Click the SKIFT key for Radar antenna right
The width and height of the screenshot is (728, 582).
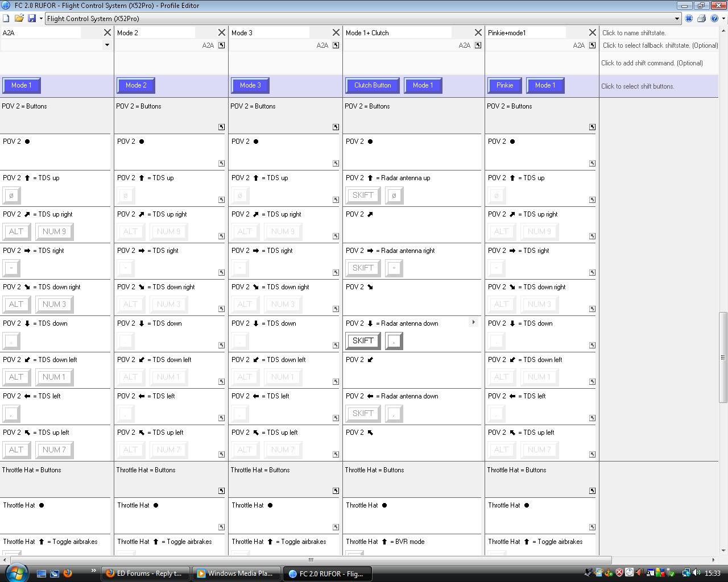[x=363, y=268]
